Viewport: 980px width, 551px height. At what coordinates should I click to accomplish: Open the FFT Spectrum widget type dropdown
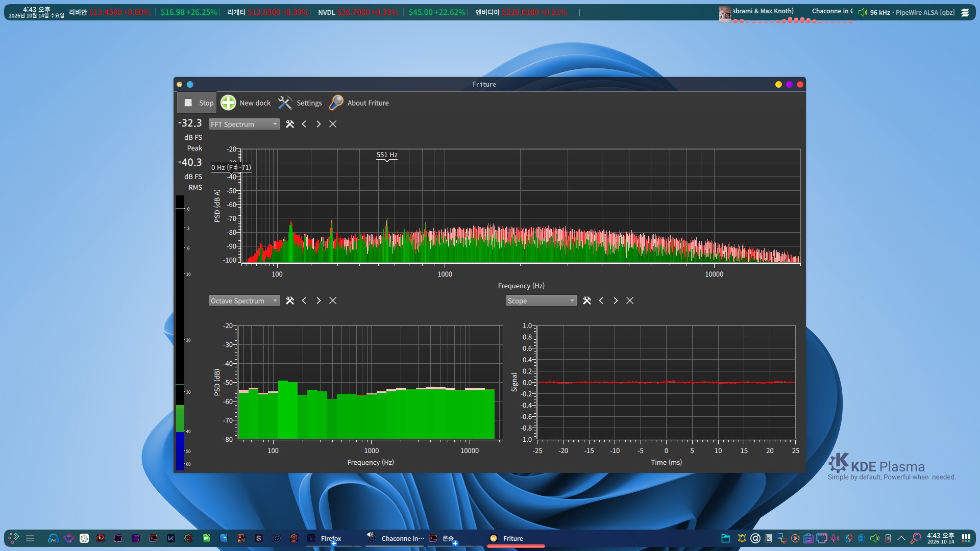(x=244, y=124)
